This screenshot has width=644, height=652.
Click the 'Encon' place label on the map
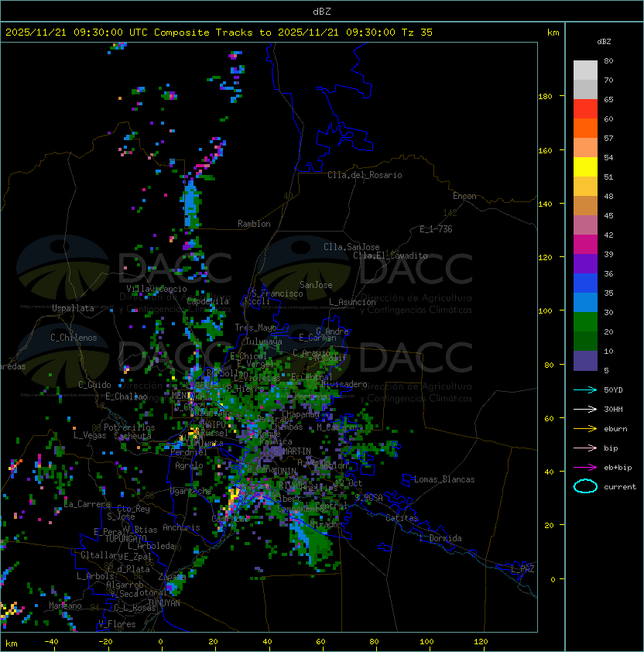464,196
